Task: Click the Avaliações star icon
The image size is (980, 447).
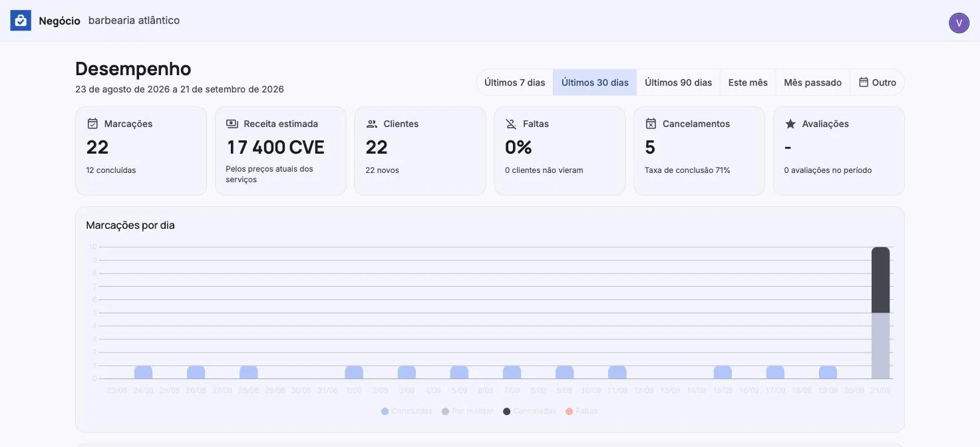Action: [x=790, y=124]
